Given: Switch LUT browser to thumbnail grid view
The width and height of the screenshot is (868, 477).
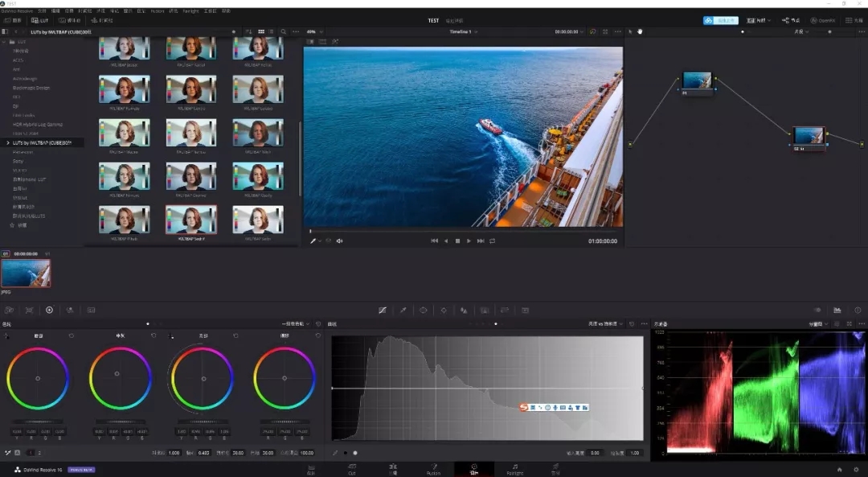Looking at the screenshot, I should [x=261, y=31].
